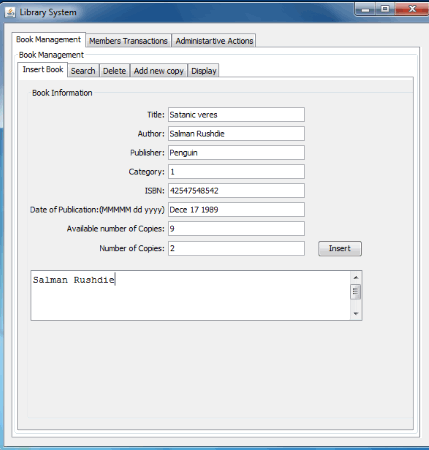Focus the Date of Publication field
This screenshot has width=429, height=450.
coord(236,210)
